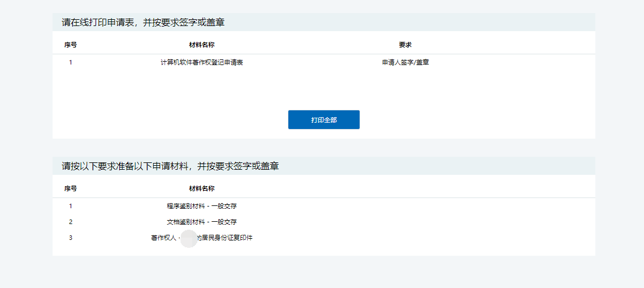644x288 pixels.
Task: Click heading 请在线打印申请表，并按要求签字或盖章
Action: point(143,23)
